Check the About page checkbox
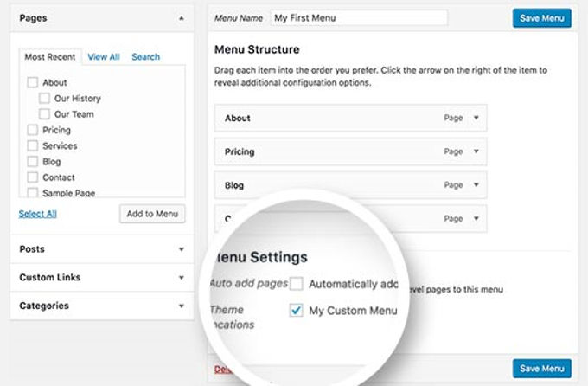Image resolution: width=588 pixels, height=386 pixels. coord(33,83)
